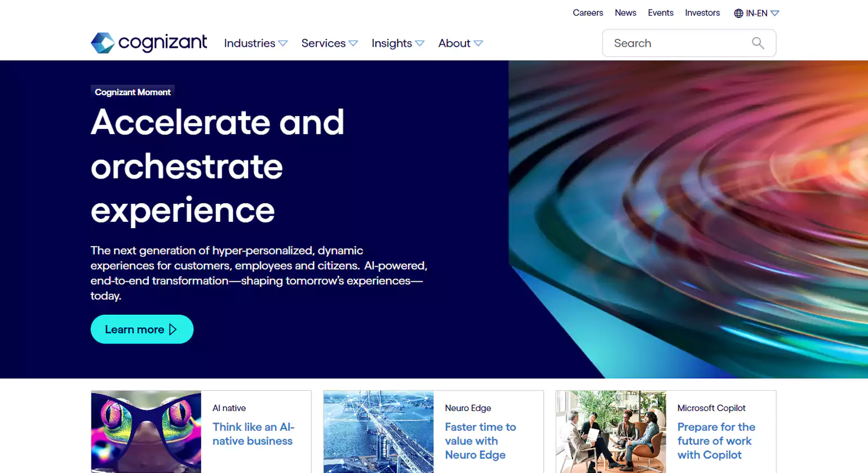
Task: Open the bridge aerial view thumbnail
Action: 378,431
